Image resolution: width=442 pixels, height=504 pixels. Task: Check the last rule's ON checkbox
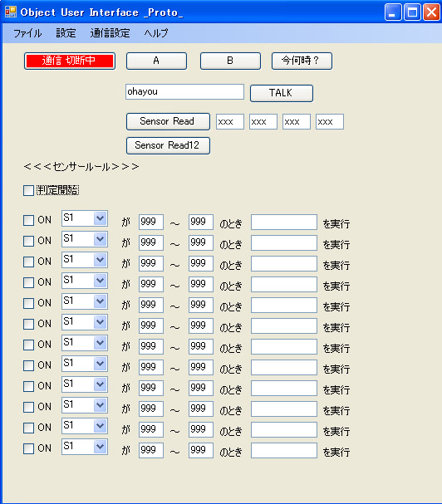28,448
